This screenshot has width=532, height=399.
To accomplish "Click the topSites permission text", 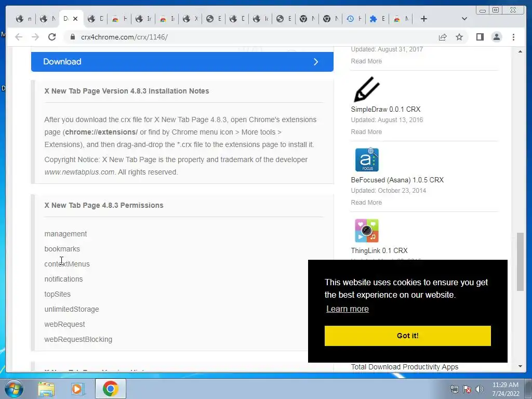I will [x=57, y=294].
